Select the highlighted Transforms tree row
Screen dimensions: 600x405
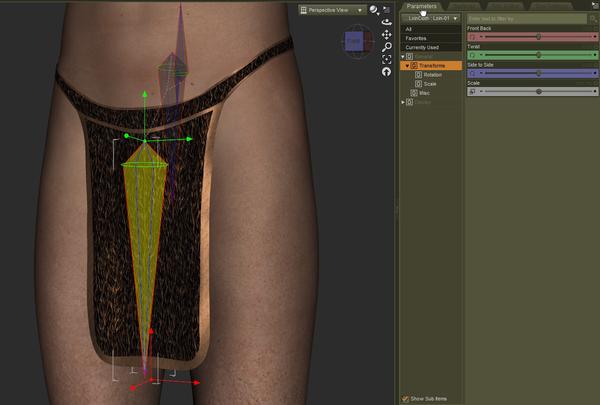coord(431,66)
